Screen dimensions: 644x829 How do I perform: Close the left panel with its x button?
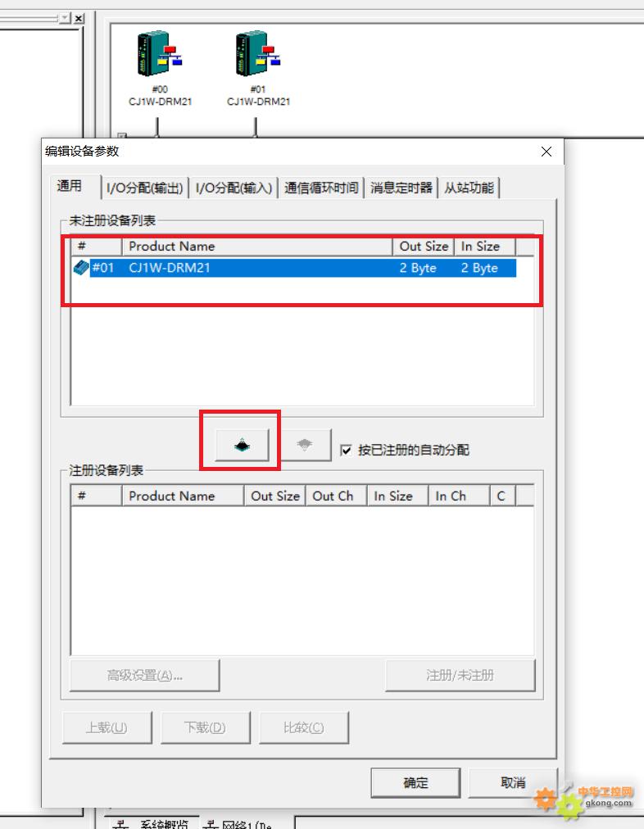coord(79,19)
